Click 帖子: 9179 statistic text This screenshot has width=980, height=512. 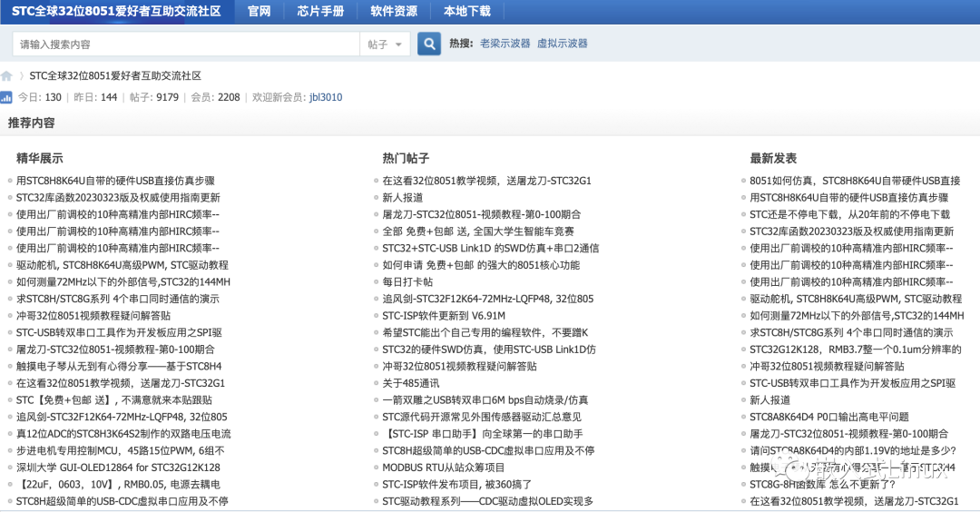click(153, 97)
